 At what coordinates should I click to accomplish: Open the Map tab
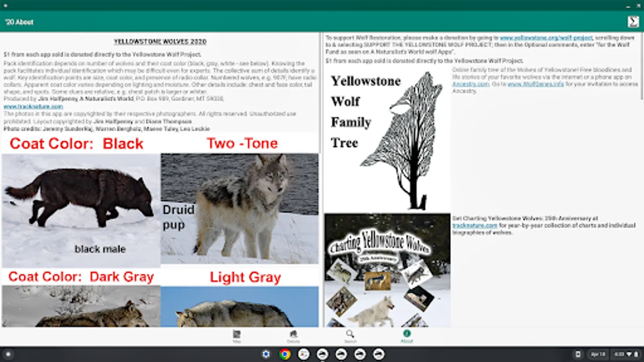click(x=237, y=336)
